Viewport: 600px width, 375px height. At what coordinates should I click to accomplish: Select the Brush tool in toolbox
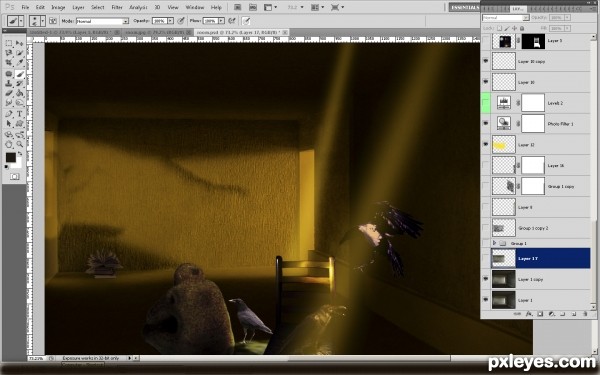(x=19, y=74)
